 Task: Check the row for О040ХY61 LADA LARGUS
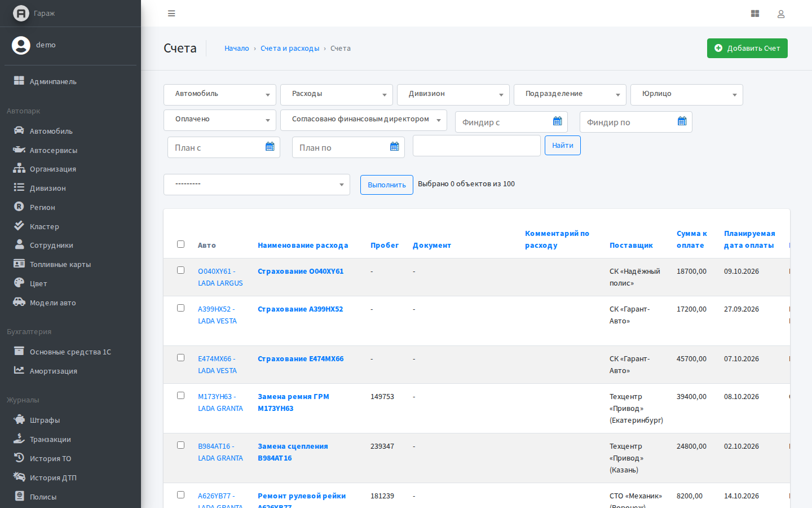pos(180,270)
